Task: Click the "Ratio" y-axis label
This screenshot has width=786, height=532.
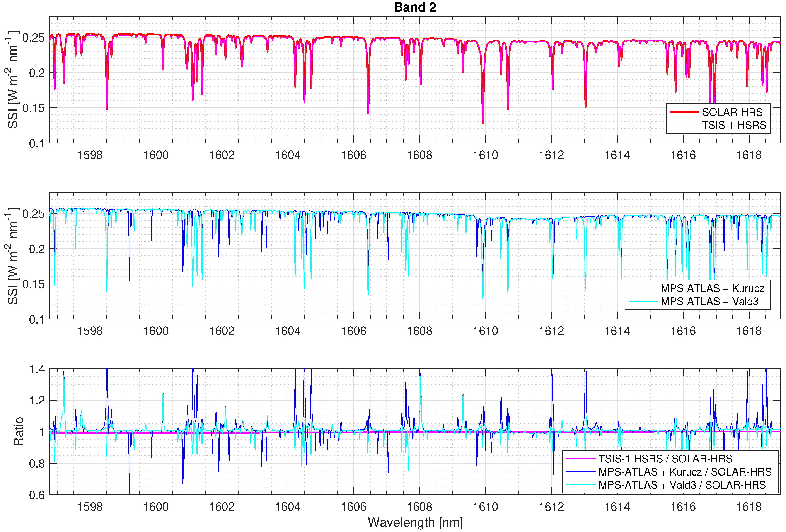Action: [x=19, y=431]
